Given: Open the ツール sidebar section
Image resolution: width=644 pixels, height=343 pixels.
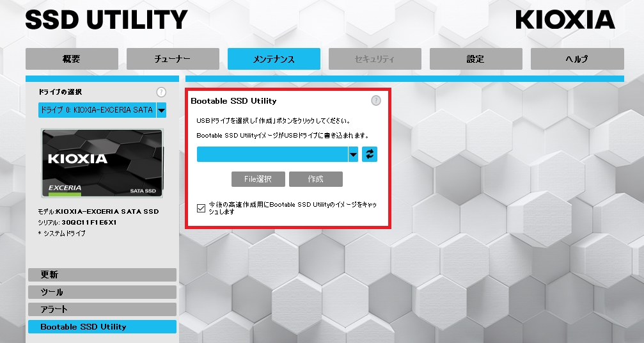Looking at the screenshot, I should point(102,292).
